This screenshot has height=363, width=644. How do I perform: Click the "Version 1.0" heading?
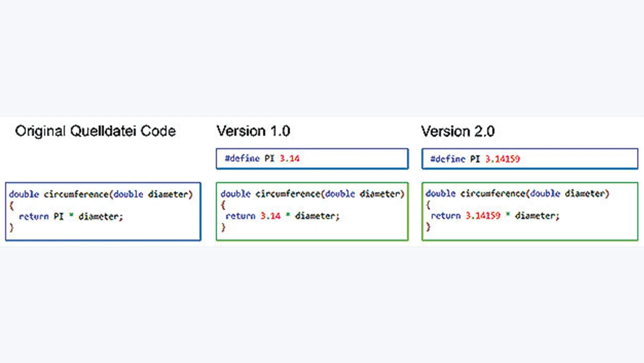253,131
